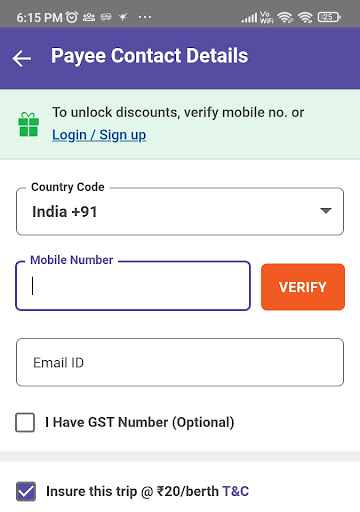Select the India +91 country field
Viewport: 360px width, 512px height.
(180, 211)
